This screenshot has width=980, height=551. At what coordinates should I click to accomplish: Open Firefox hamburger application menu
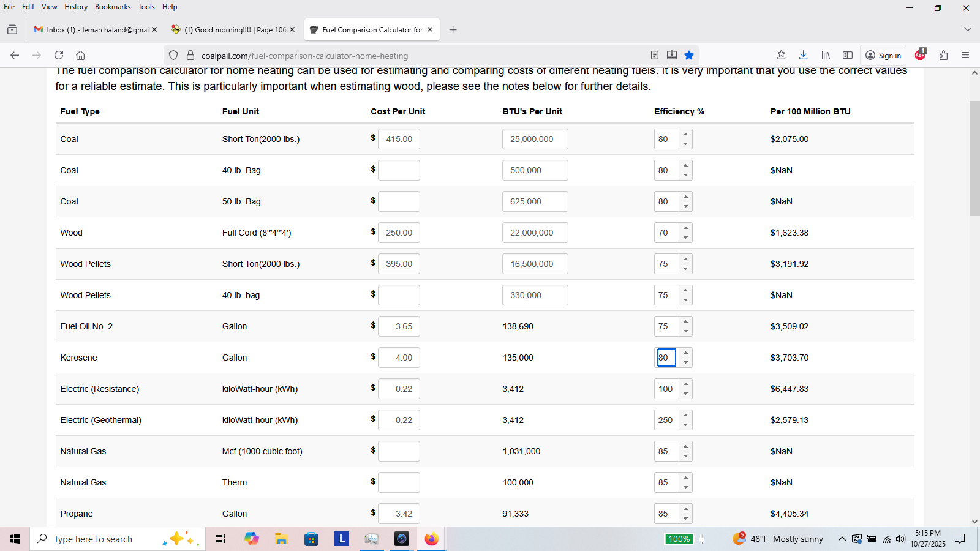[965, 55]
